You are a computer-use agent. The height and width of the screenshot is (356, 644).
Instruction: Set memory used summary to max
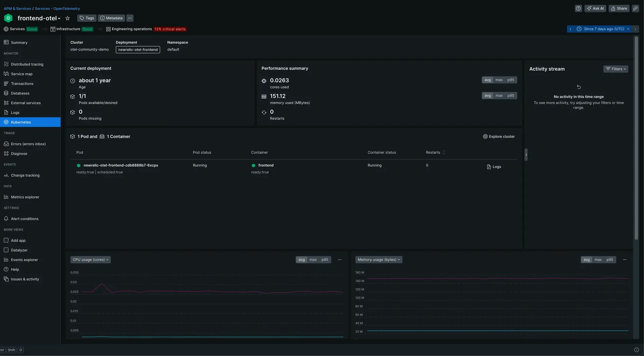click(499, 96)
